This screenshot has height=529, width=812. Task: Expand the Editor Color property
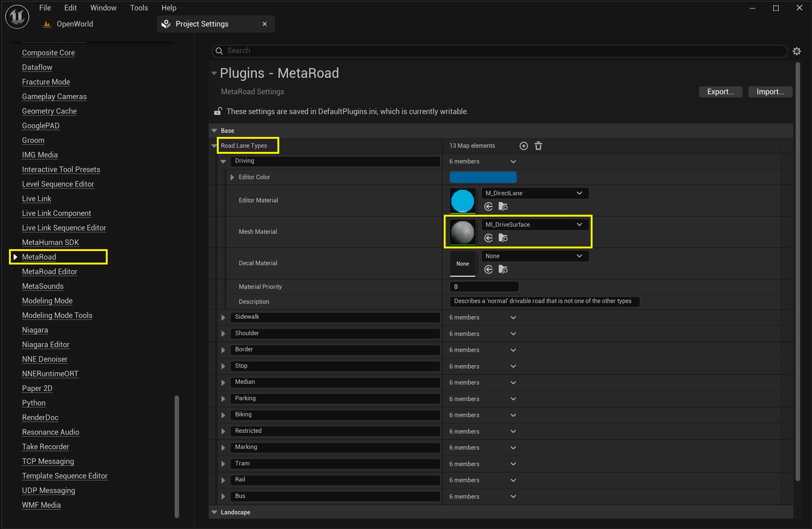click(232, 177)
